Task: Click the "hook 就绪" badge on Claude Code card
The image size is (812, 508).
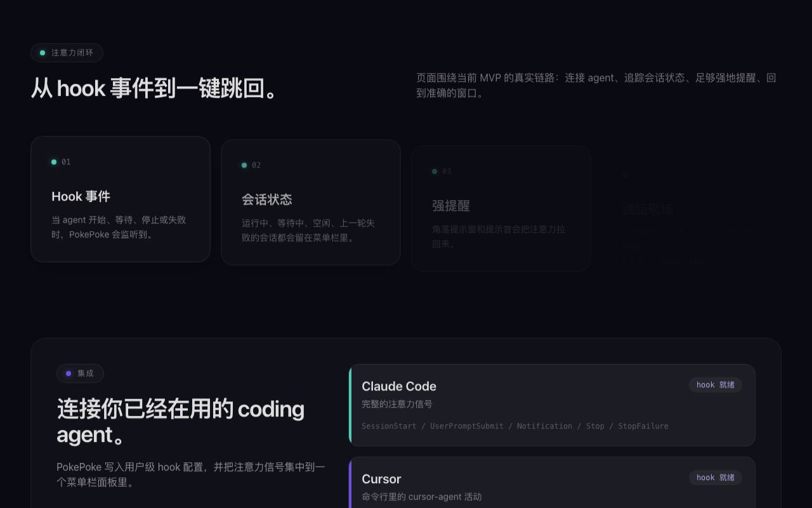Action: [716, 385]
